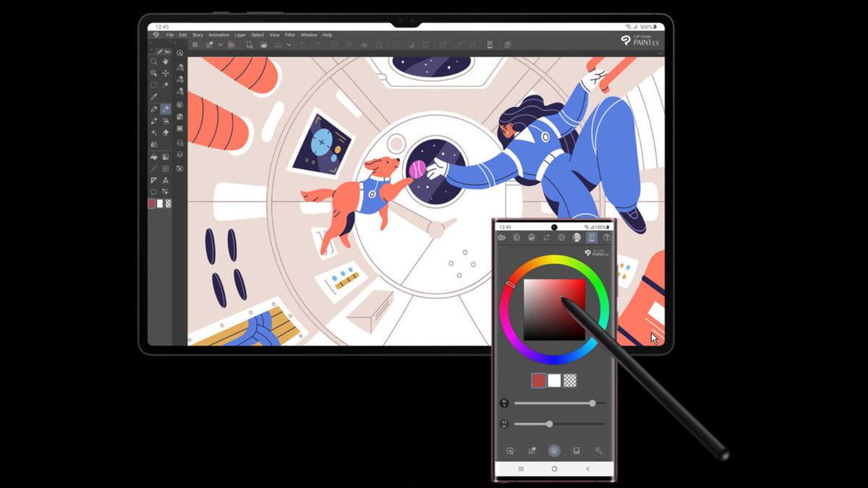Select the rectangle Marquee selection tool
Viewport: 868px width, 488px height.
153,85
